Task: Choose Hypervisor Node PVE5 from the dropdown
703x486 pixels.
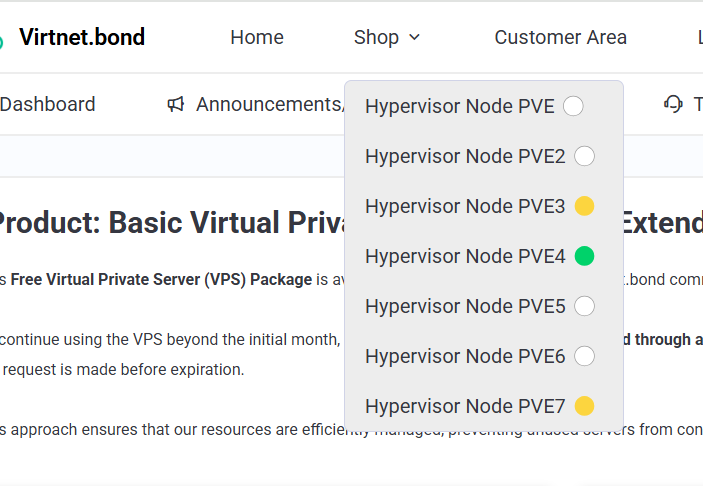Action: tap(465, 306)
